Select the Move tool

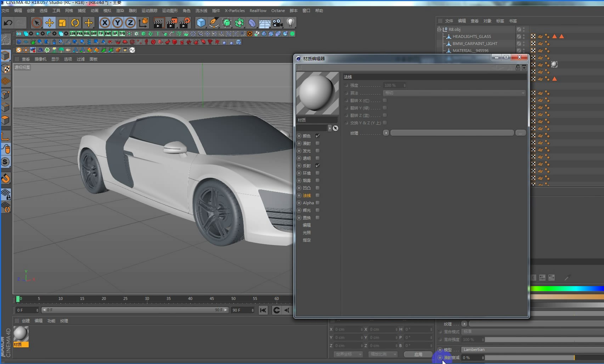click(49, 23)
